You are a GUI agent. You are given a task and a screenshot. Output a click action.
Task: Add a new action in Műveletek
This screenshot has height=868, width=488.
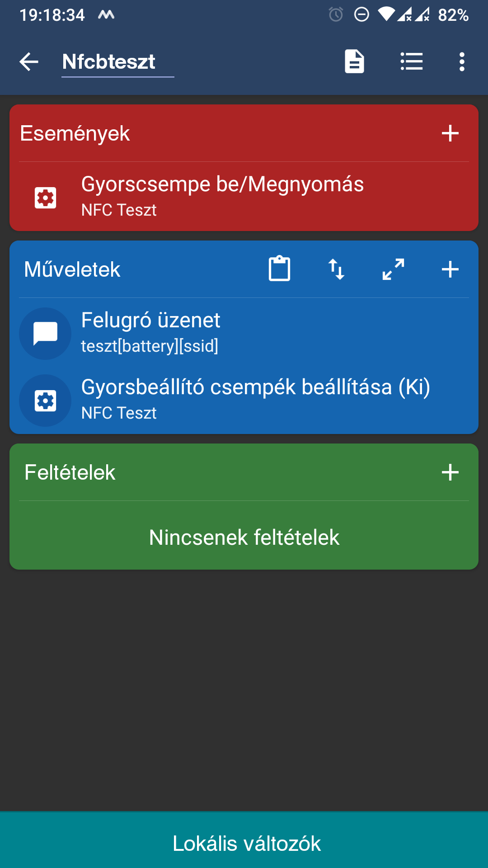[450, 269]
